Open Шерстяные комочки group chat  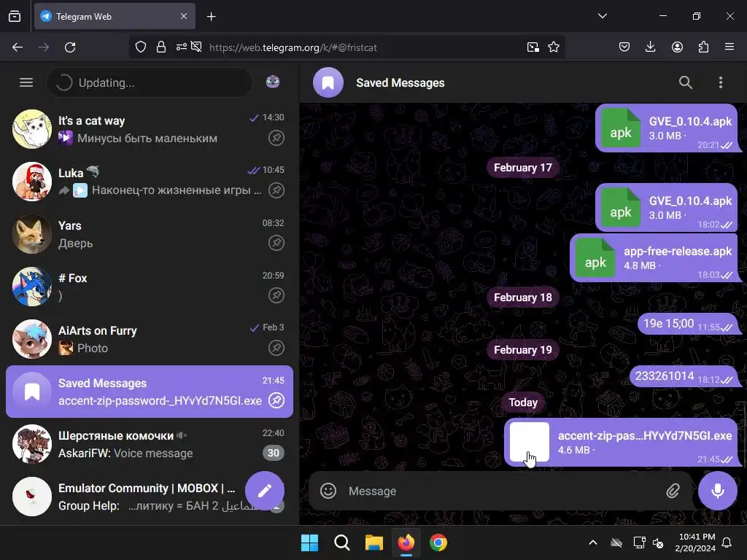pos(149,444)
